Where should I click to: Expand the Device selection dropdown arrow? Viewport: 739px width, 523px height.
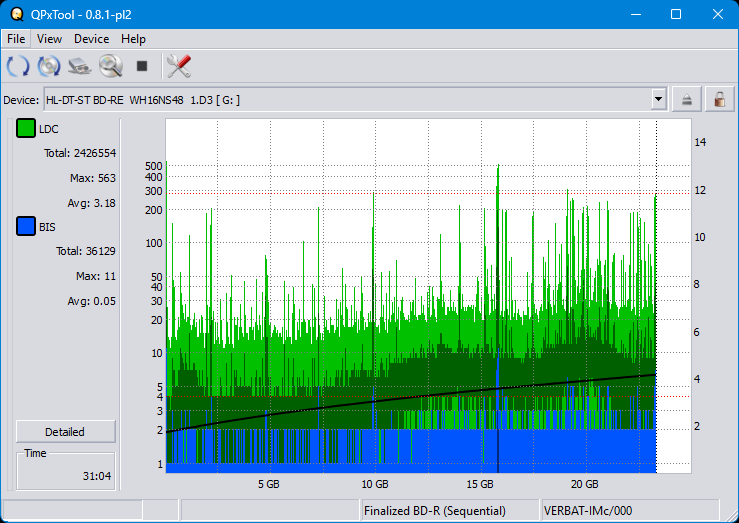point(658,99)
